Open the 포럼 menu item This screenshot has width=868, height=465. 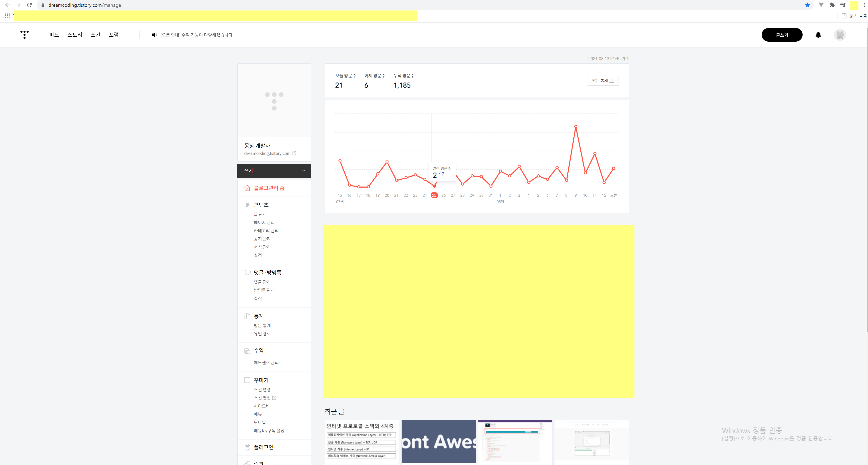click(x=114, y=35)
